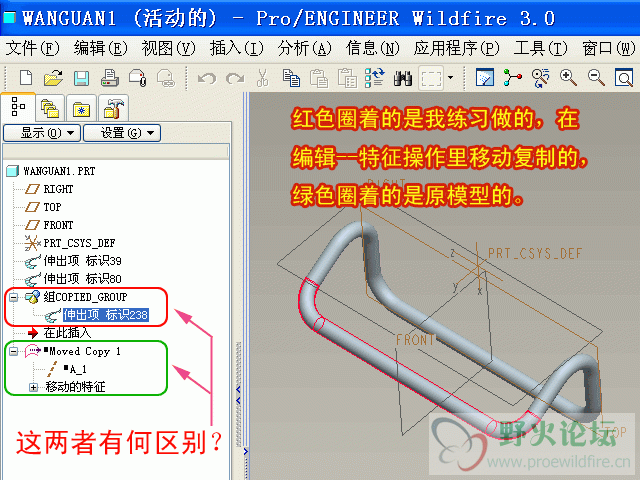Image resolution: width=640 pixels, height=480 pixels.
Task: Click the send mail with link icon
Action: coord(166,78)
